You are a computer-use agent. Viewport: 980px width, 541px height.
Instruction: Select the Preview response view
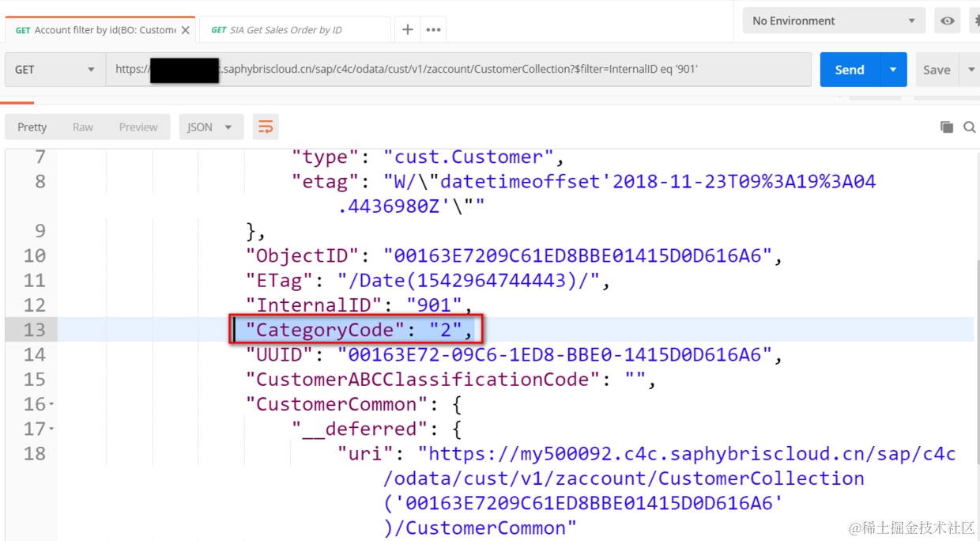[x=138, y=127]
